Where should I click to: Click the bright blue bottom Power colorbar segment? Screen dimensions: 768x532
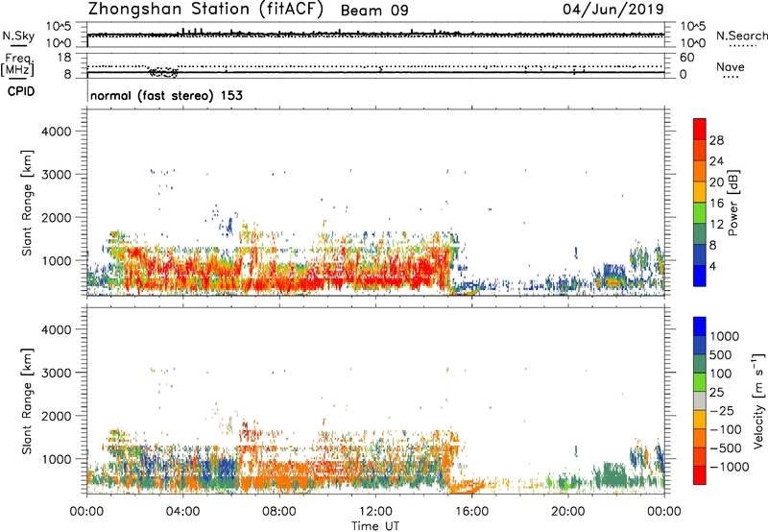(700, 276)
